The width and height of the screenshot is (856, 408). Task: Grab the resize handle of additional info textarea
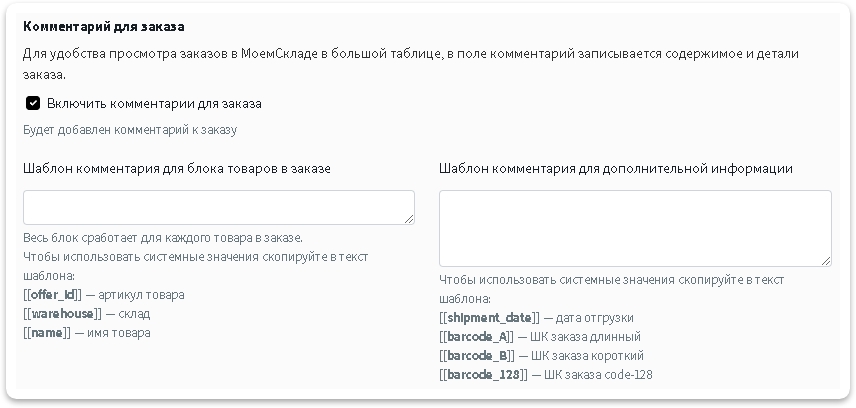pos(826,260)
